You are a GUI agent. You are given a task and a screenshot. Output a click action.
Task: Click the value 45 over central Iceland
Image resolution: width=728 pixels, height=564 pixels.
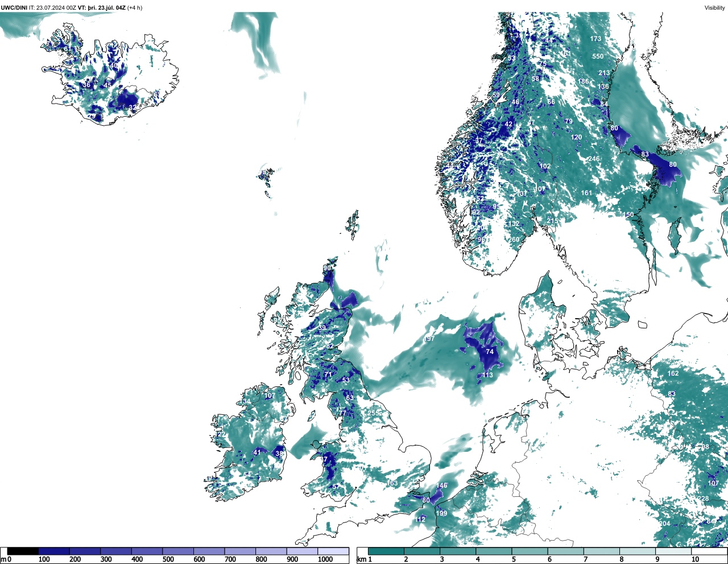[108, 85]
